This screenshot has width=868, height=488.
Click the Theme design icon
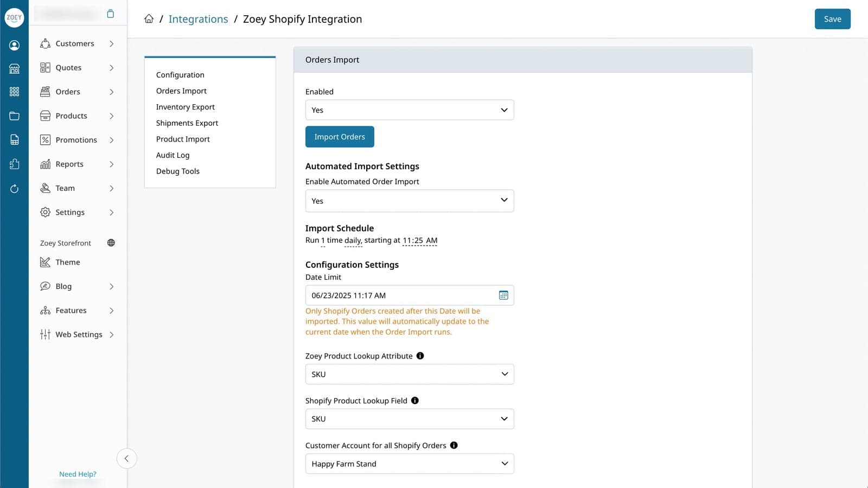coord(45,262)
